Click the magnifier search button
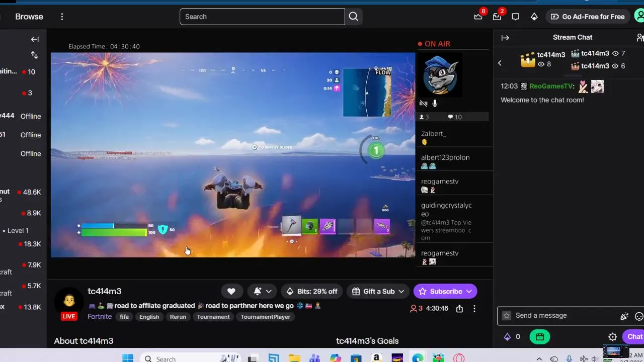The height and width of the screenshot is (362, 644). pyautogui.click(x=354, y=17)
